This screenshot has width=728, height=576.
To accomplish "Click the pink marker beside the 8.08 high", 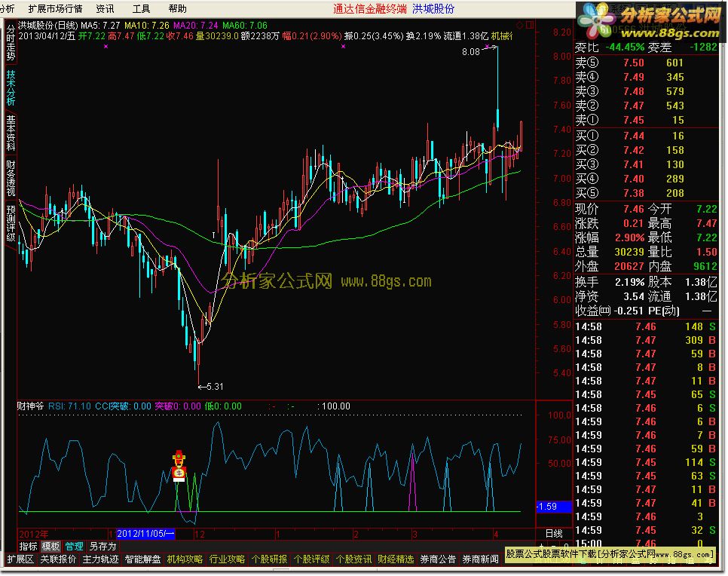I will 487,47.
